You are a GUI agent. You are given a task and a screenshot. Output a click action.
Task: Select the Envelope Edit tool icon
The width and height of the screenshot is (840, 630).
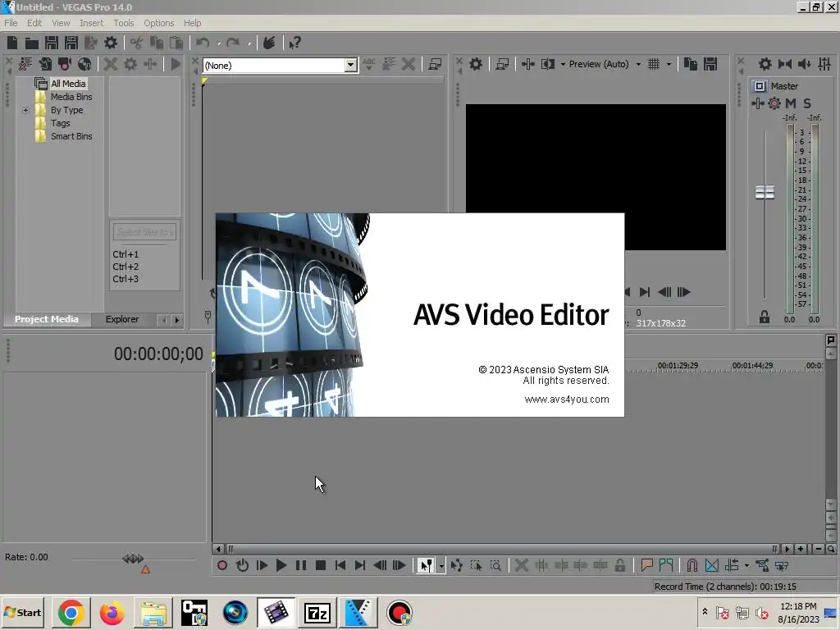[x=456, y=565]
